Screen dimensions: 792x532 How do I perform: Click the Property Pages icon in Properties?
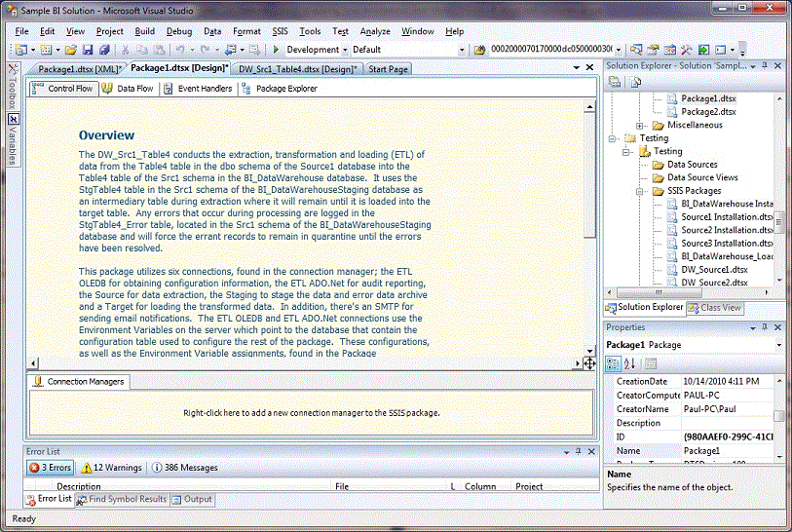pyautogui.click(x=651, y=363)
